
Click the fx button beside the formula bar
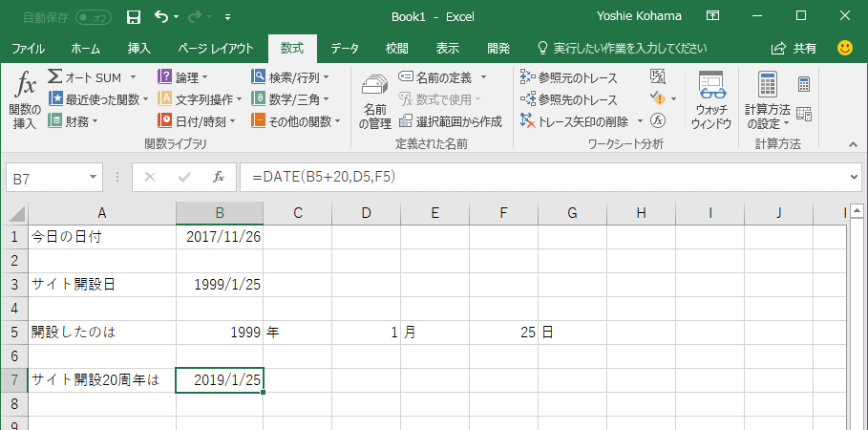219,177
